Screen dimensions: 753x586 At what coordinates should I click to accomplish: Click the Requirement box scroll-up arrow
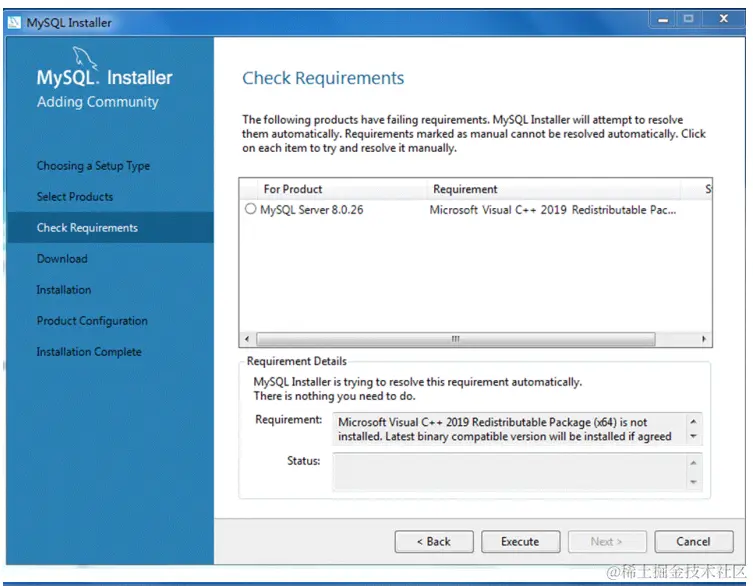(x=693, y=422)
